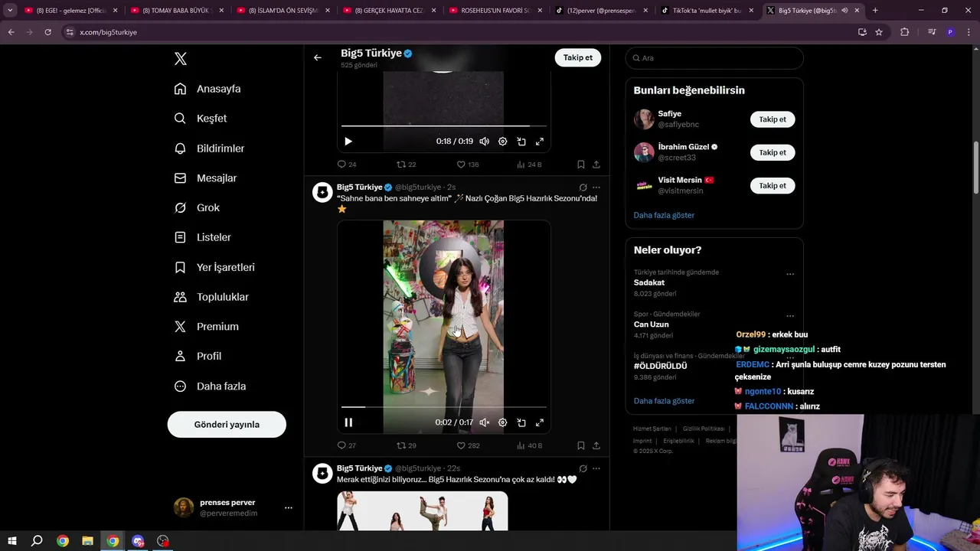Open Listeler in the sidebar
Screen dimensions: 980x551
203,237
